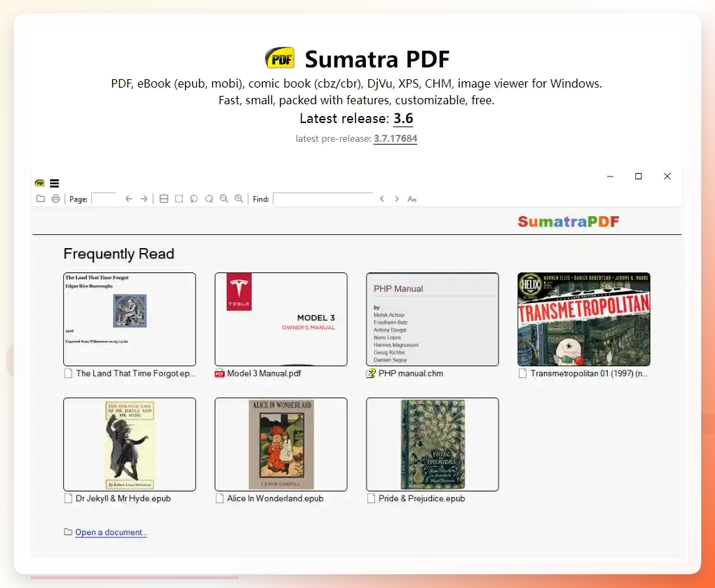Select the continuous fit-width layout icon
This screenshot has width=715, height=588.
tap(163, 199)
